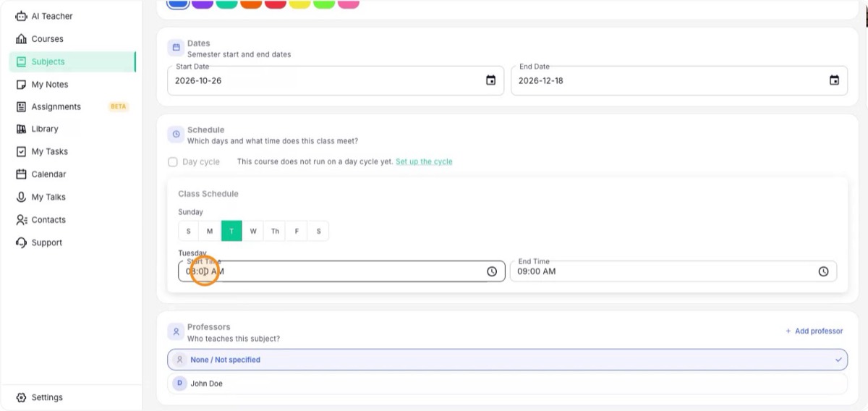
Task: Open the My Talks menu item
Action: tap(72, 197)
